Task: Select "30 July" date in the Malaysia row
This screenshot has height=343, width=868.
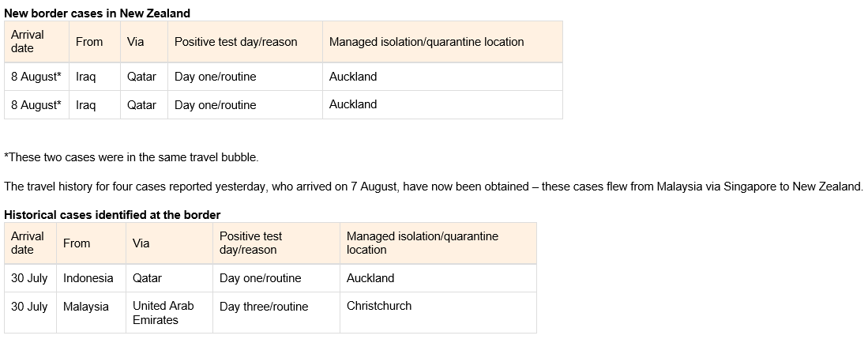Action: pyautogui.click(x=29, y=307)
